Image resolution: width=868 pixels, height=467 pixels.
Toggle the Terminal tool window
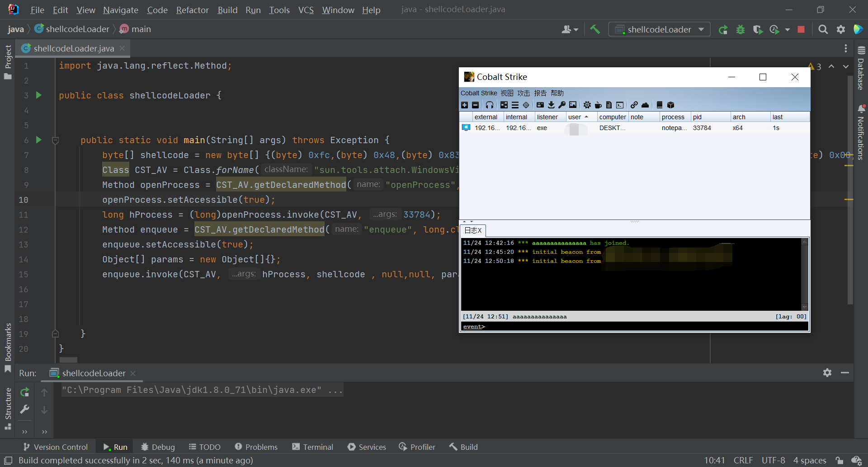coord(313,447)
